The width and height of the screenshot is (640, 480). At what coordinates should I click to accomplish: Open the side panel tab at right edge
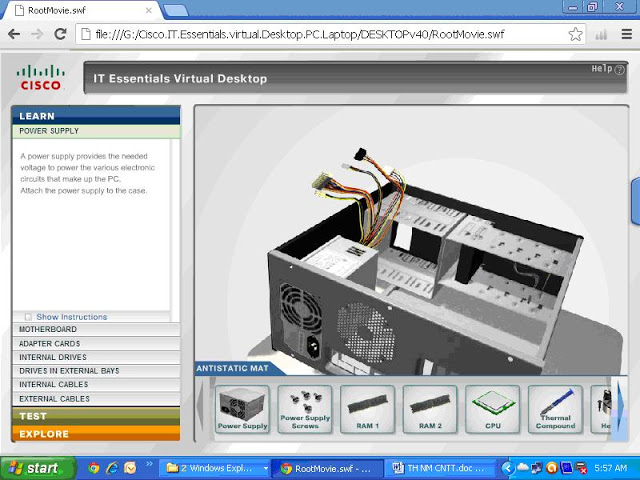pyautogui.click(x=636, y=201)
